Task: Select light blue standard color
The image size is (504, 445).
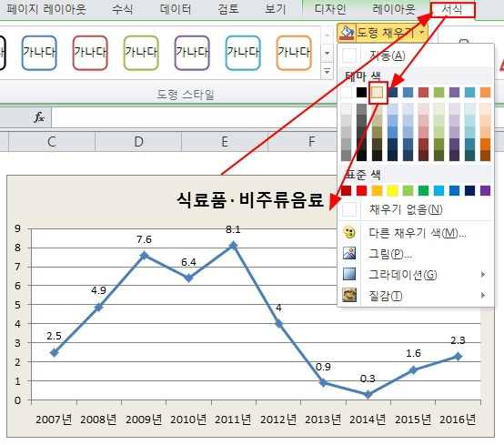Action: [x=439, y=190]
